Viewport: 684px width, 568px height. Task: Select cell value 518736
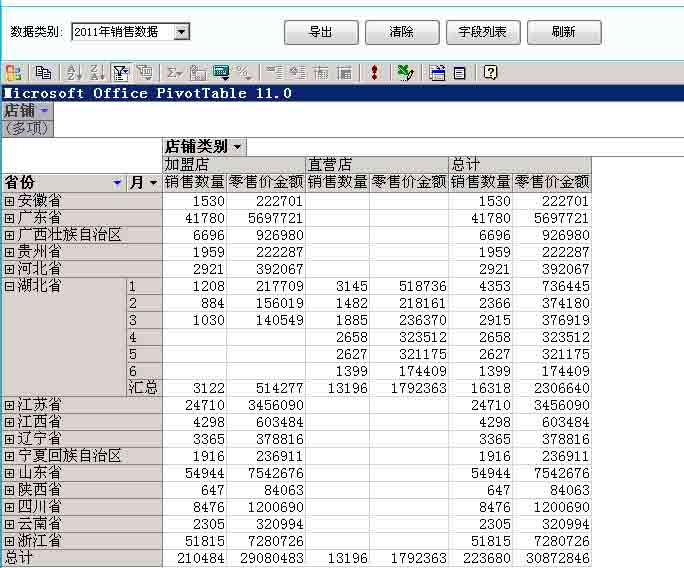(409, 286)
